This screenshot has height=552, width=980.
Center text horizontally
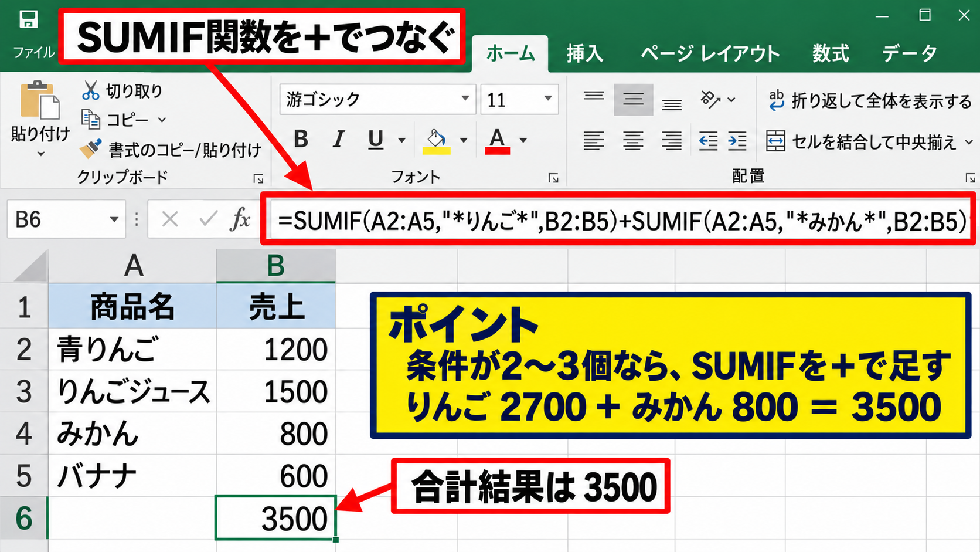click(633, 141)
